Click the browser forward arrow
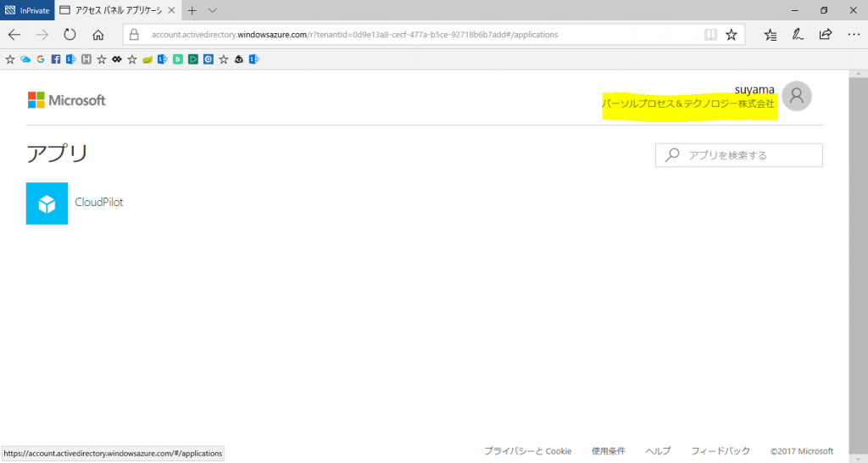The width and height of the screenshot is (868, 463). [x=42, y=34]
